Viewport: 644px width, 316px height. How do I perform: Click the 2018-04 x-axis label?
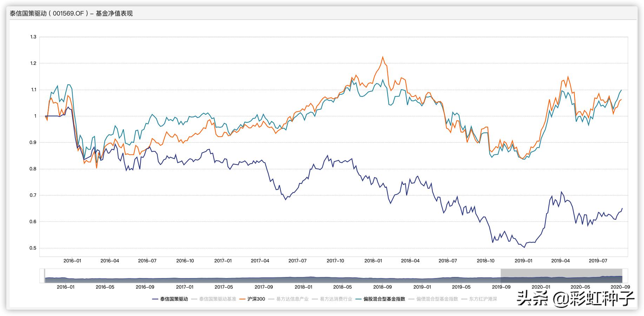pyautogui.click(x=410, y=261)
